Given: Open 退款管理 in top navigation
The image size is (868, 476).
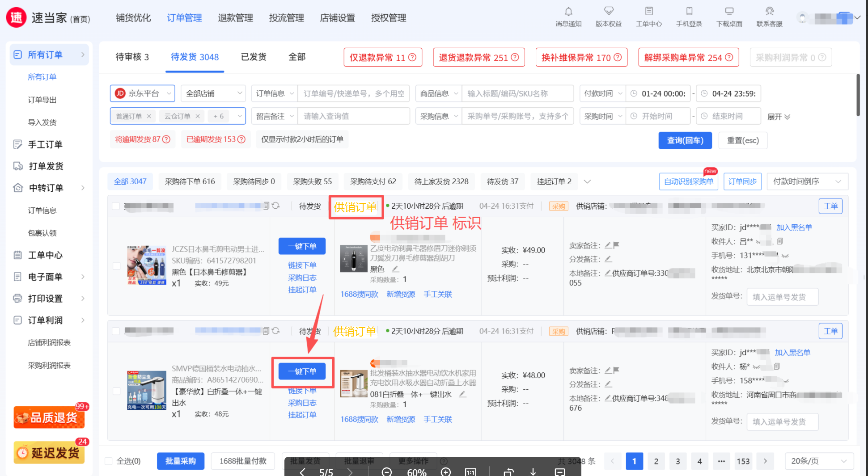Looking at the screenshot, I should 235,18.
